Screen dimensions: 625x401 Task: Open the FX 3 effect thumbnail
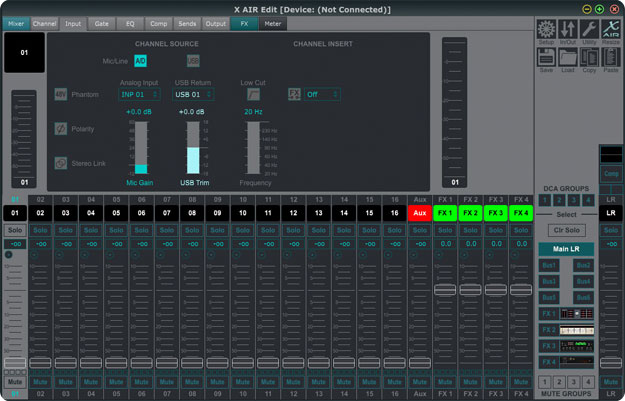point(577,346)
